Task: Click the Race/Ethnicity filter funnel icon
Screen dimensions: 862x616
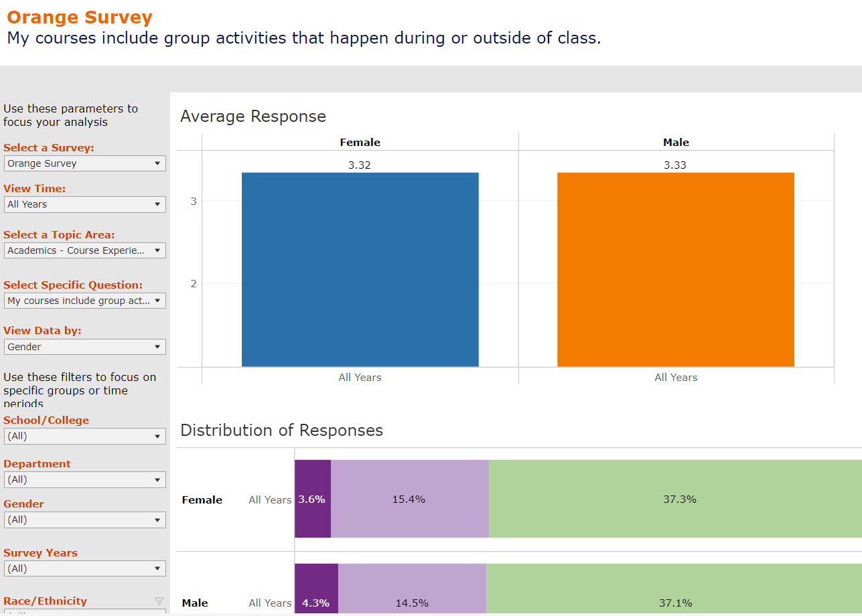Action: point(159,601)
